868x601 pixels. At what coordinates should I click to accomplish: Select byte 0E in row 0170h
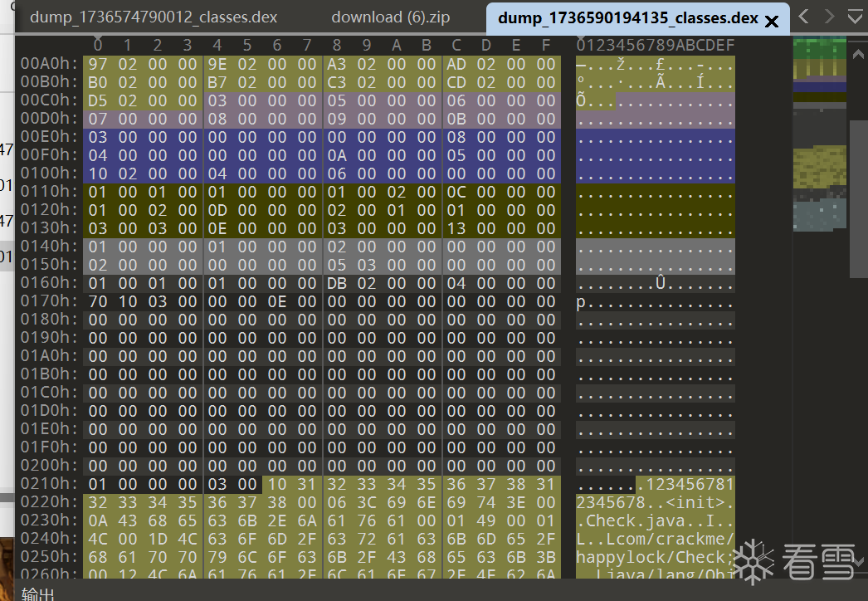[277, 302]
